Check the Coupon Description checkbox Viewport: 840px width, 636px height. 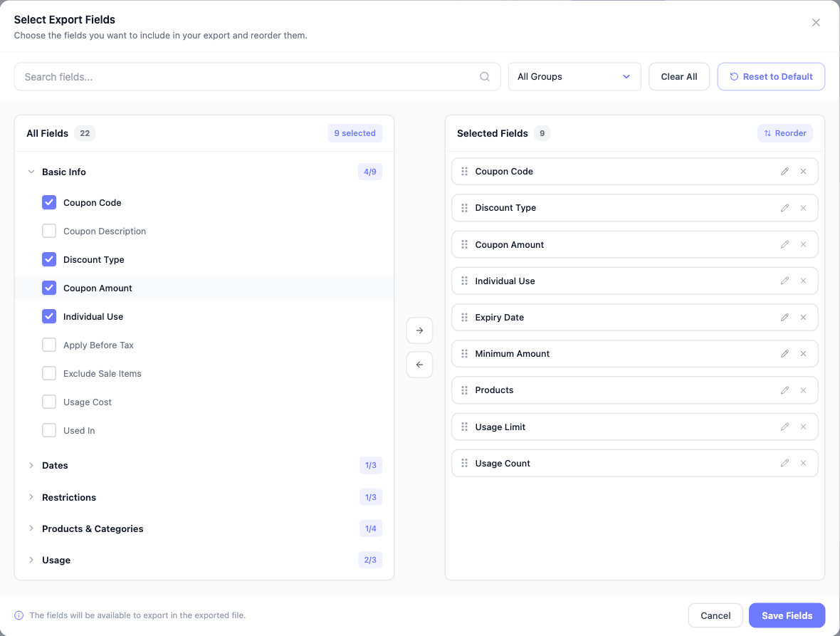[x=48, y=231]
